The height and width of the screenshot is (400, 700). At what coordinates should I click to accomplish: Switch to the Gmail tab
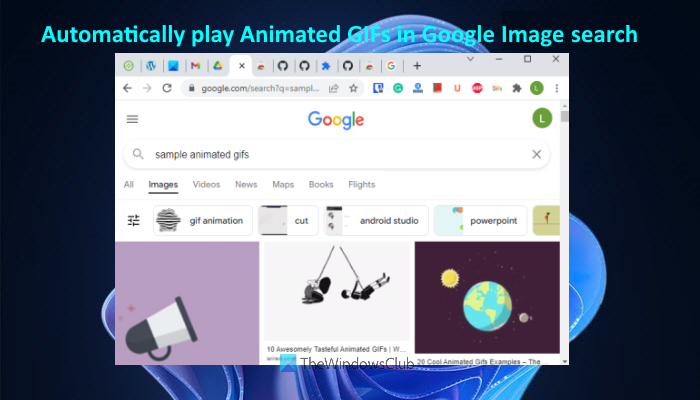click(x=196, y=66)
